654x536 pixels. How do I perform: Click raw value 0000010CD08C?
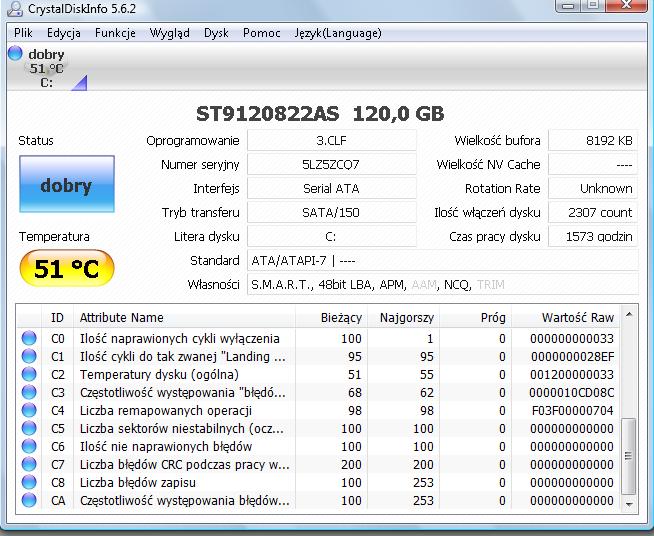(x=572, y=393)
